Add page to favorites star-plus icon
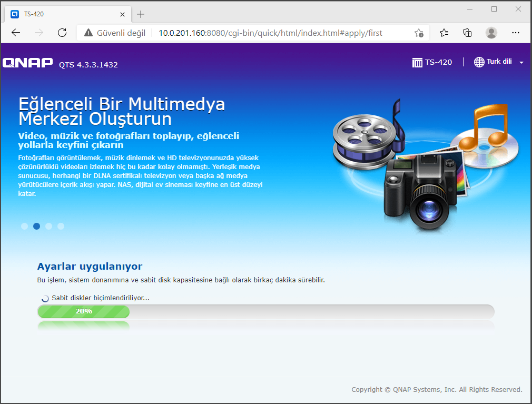Screen dimensions: 532x404 tap(419, 33)
